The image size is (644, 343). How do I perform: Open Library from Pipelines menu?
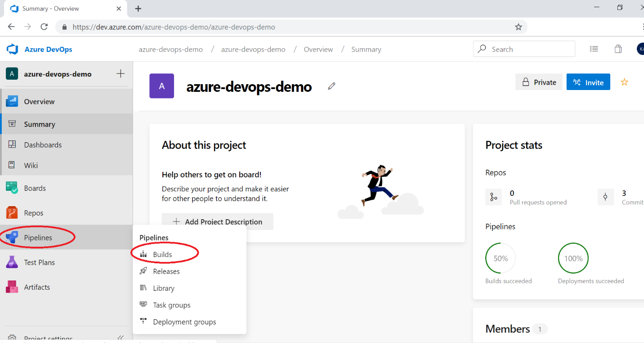163,288
